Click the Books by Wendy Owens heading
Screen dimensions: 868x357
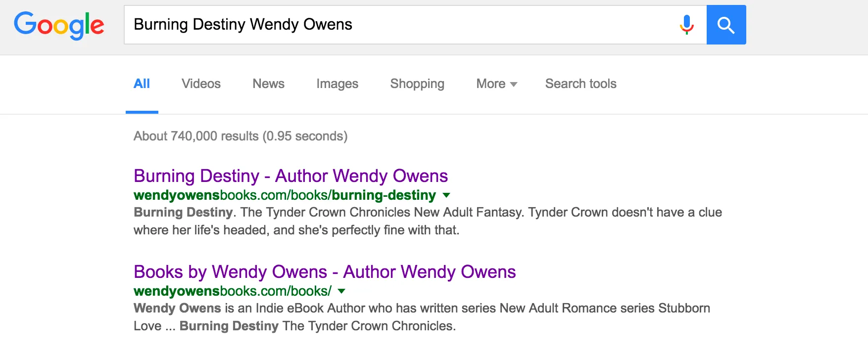pyautogui.click(x=324, y=272)
